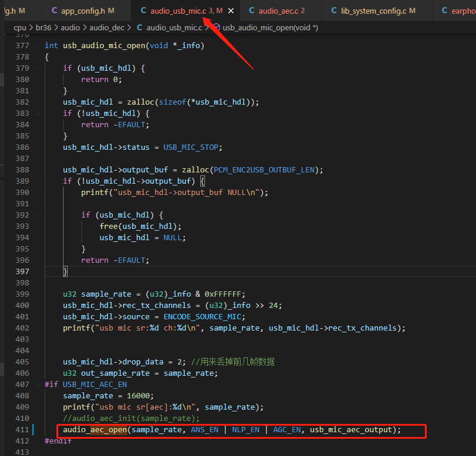Open the audio_aec.c tab
The image size is (476, 456).
276,11
